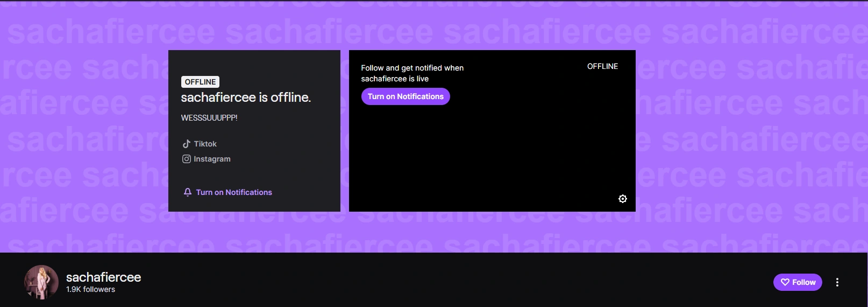Click the bell icon beside Turn on Notifications
The image size is (868, 307).
coord(188,192)
